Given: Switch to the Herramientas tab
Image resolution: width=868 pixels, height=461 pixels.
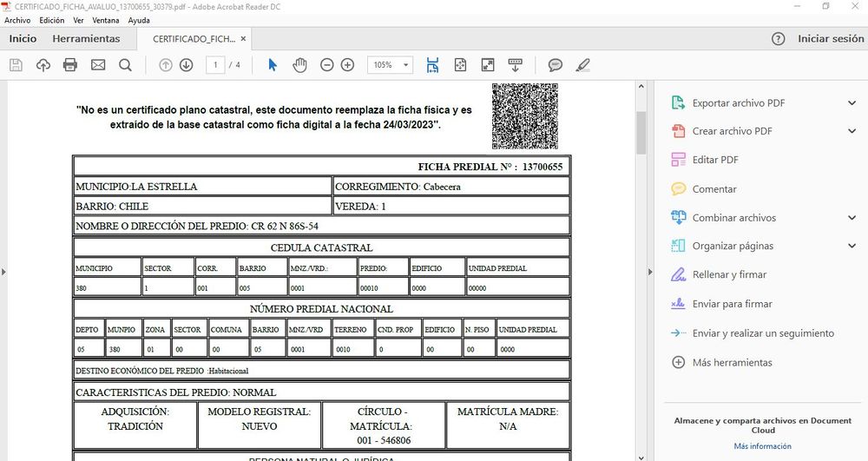Looking at the screenshot, I should click(x=86, y=39).
